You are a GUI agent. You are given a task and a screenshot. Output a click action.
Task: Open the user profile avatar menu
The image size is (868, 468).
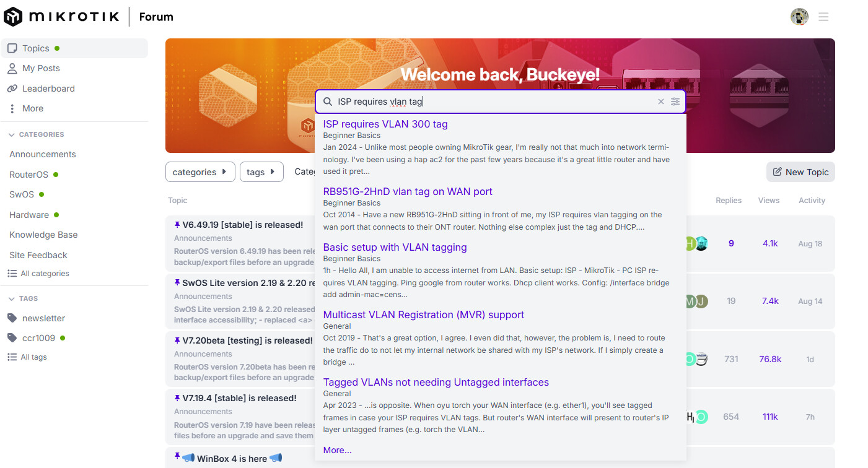coord(799,17)
